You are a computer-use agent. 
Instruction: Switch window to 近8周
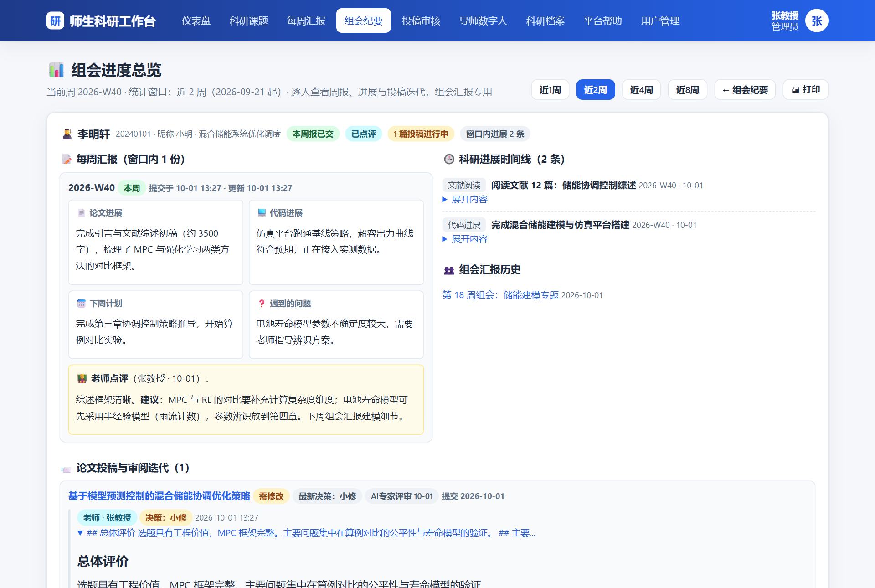pyautogui.click(x=687, y=90)
